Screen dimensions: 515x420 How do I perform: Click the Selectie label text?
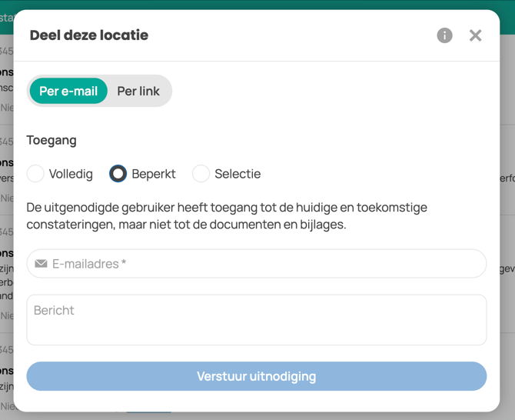(x=238, y=174)
